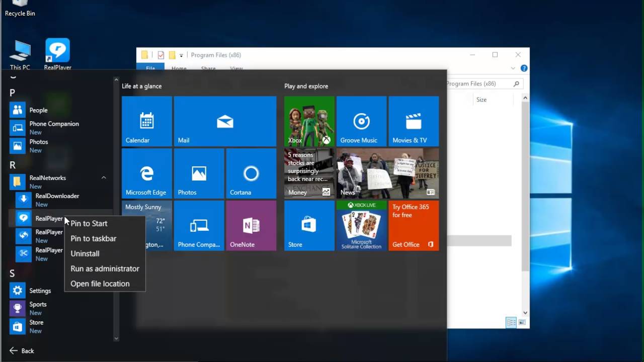Open the Store tile

[309, 226]
